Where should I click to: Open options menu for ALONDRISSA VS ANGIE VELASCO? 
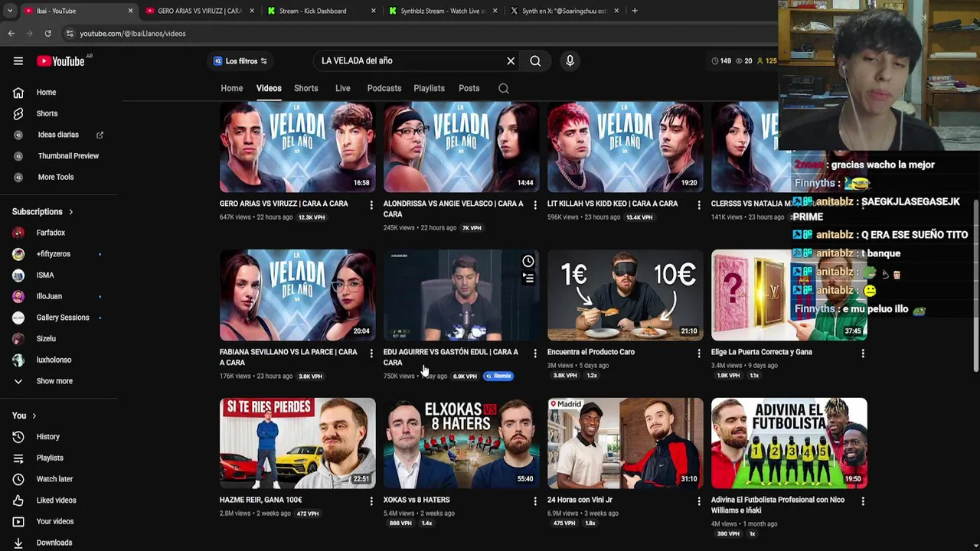535,204
